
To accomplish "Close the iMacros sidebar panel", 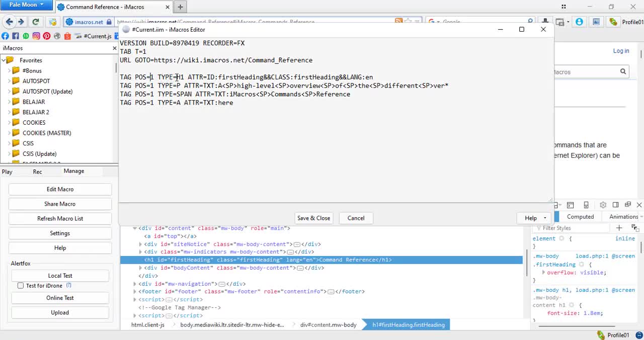I will [114, 48].
